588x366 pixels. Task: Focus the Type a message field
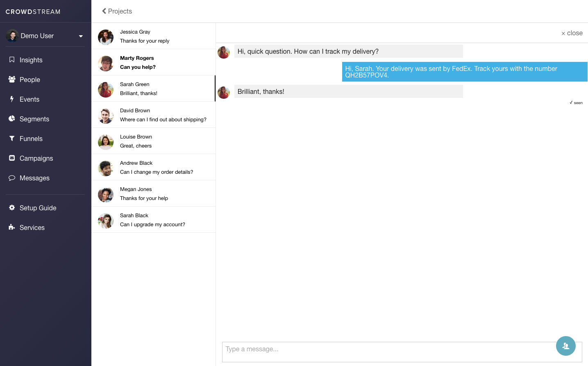pos(387,352)
